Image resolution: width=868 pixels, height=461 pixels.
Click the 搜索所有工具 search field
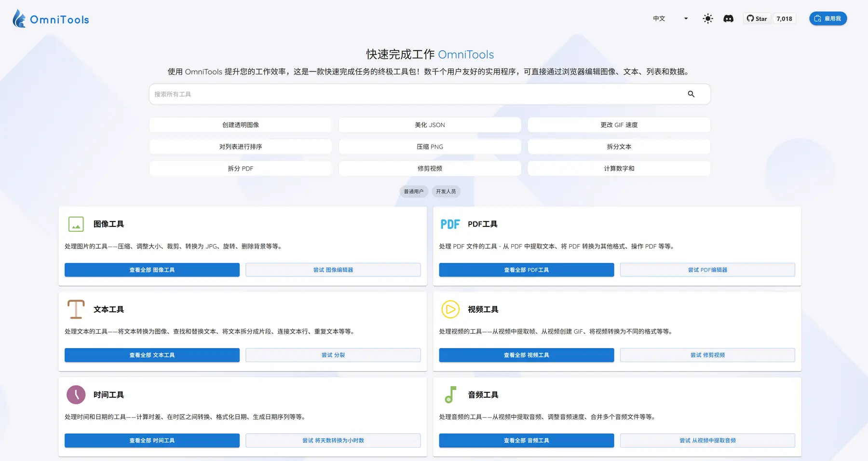click(415, 94)
